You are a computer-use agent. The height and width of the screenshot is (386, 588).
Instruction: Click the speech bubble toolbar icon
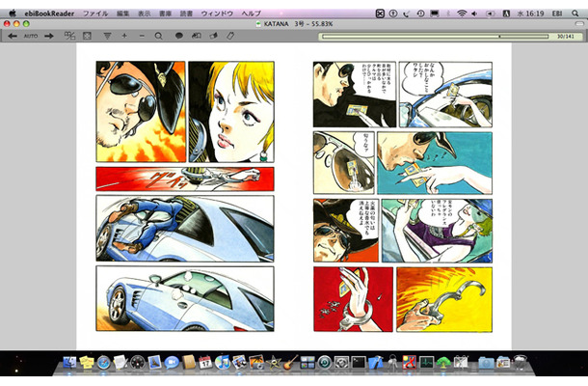[179, 36]
